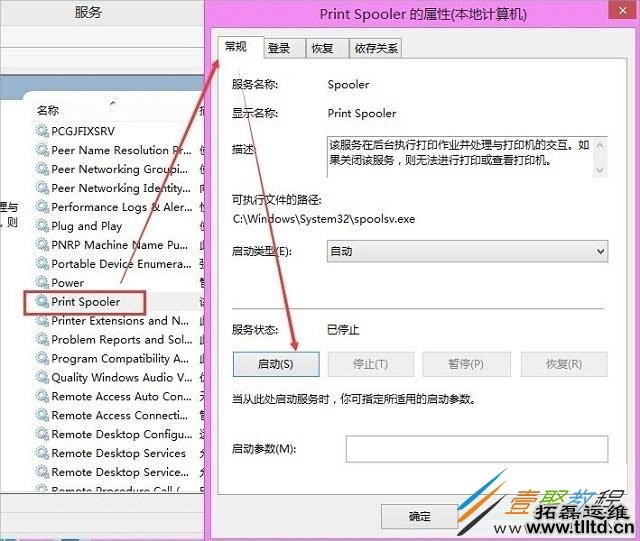Click gear icon of Problem Reports service
This screenshot has width=640, height=541.
[x=42, y=339]
